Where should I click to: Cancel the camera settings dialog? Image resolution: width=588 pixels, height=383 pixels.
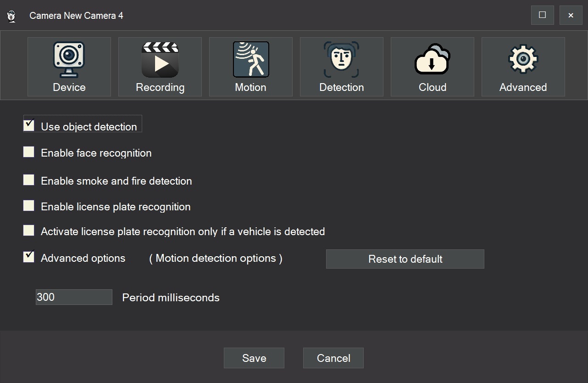[x=333, y=358]
